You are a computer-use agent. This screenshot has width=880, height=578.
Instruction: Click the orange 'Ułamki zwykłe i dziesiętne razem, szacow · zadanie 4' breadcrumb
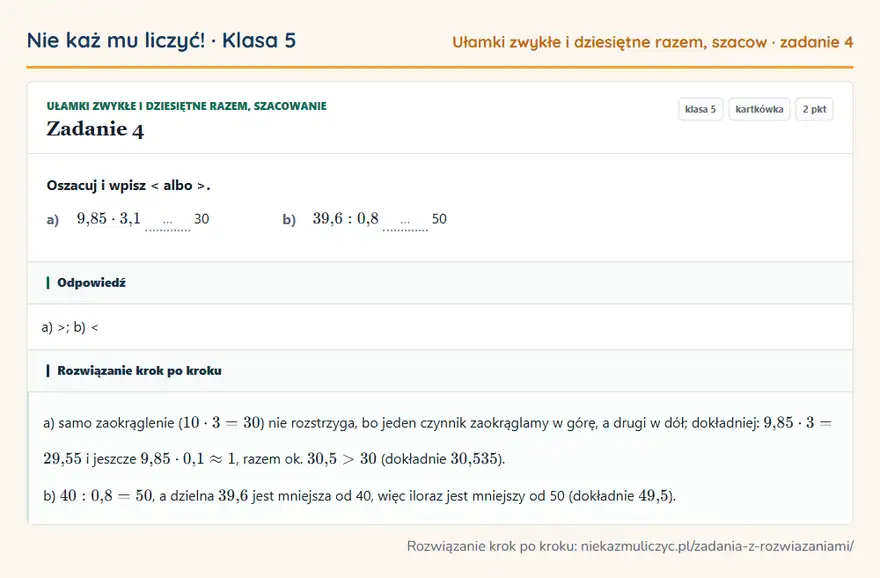(x=653, y=42)
